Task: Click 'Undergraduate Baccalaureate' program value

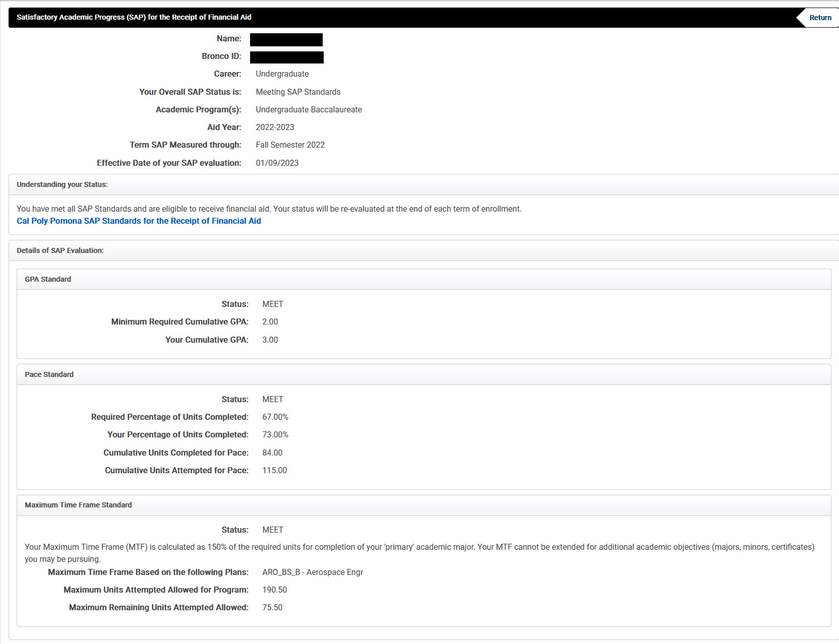Action: [309, 109]
